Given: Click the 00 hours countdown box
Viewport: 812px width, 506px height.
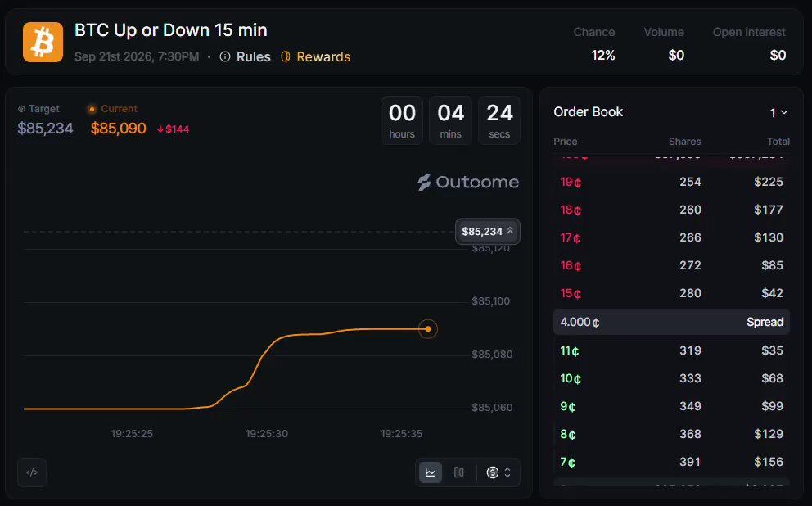Looking at the screenshot, I should tap(402, 120).
